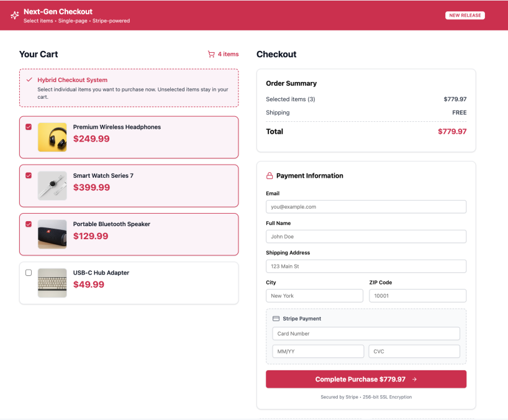Click into the ZIP Code field
508x420 pixels.
(417, 296)
